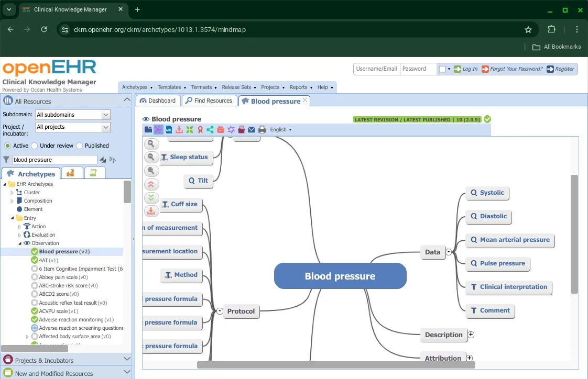Tick the remember-me checkbox beside Password

[442, 69]
